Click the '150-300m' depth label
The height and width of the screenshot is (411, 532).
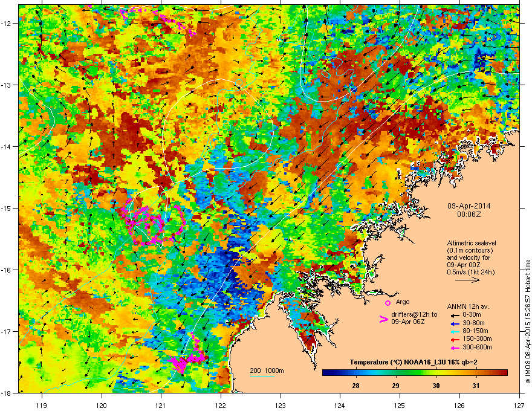coord(477,338)
